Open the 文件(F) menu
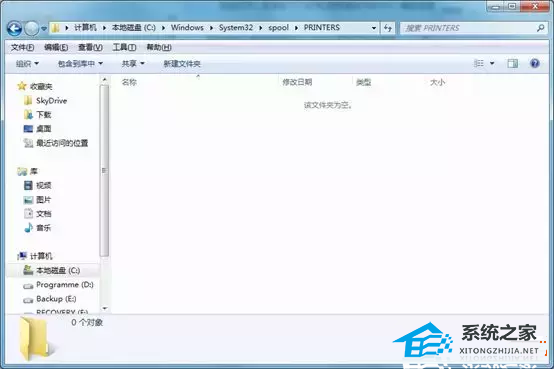The width and height of the screenshot is (554, 369). (x=22, y=47)
